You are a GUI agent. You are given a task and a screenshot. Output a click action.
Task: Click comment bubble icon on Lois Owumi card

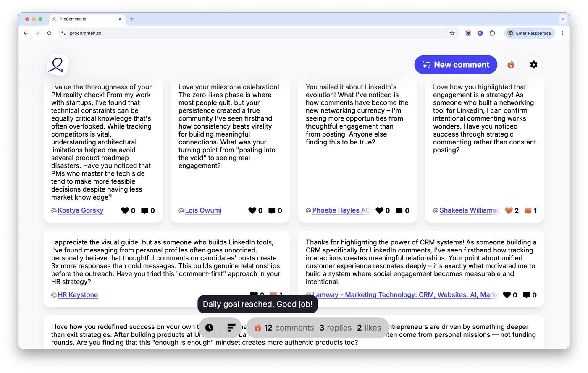[x=272, y=210]
